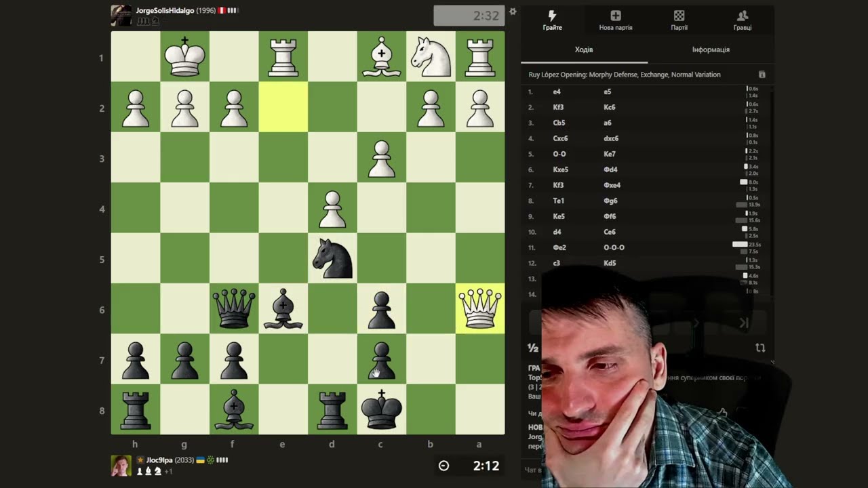The image size is (868, 488).
Task: Switch to the Інформація subtab
Action: pos(711,50)
